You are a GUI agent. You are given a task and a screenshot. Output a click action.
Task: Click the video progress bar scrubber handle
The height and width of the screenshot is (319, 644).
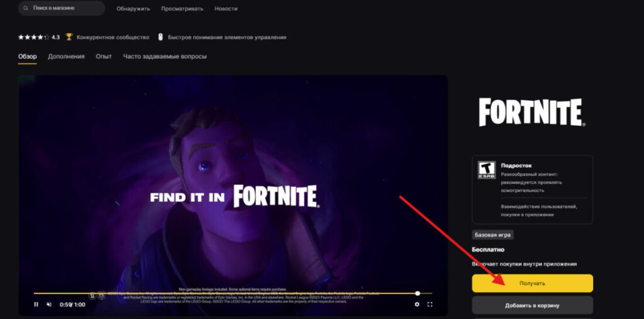418,293
